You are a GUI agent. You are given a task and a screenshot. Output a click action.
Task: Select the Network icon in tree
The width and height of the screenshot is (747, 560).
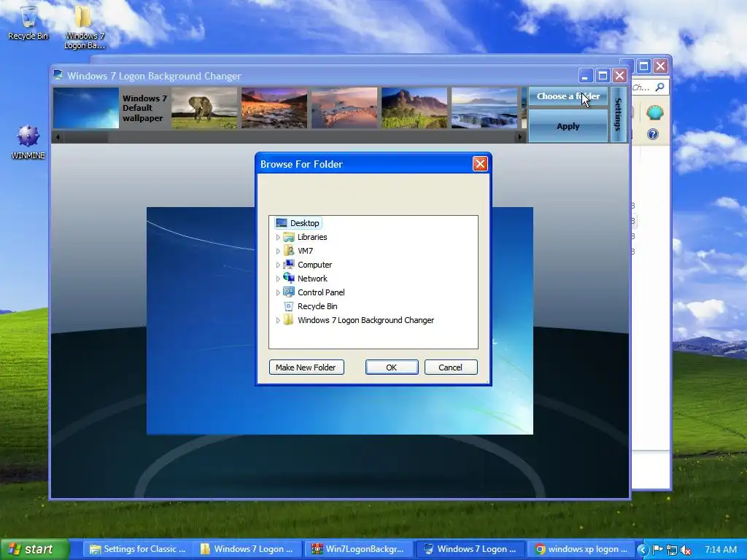[x=289, y=278]
